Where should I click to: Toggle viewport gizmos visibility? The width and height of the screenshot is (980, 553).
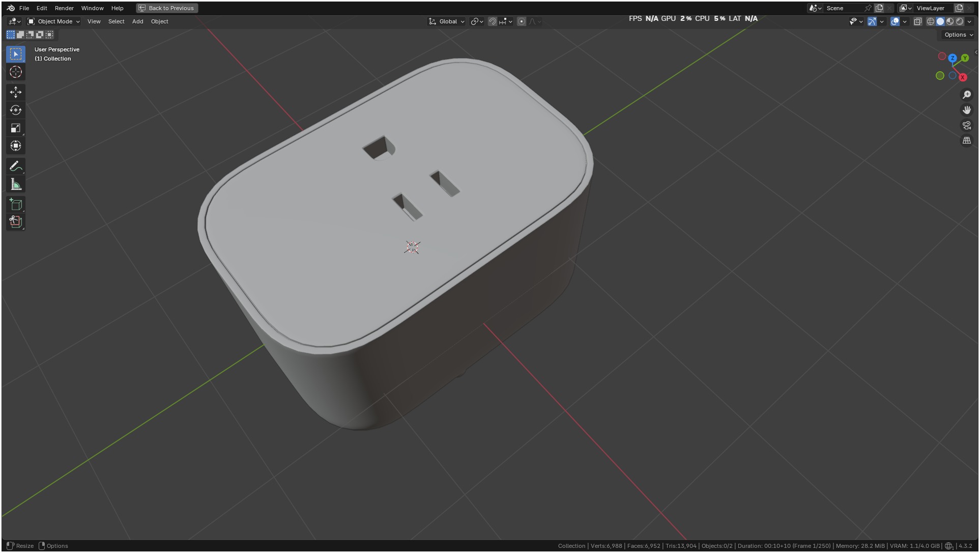872,21
